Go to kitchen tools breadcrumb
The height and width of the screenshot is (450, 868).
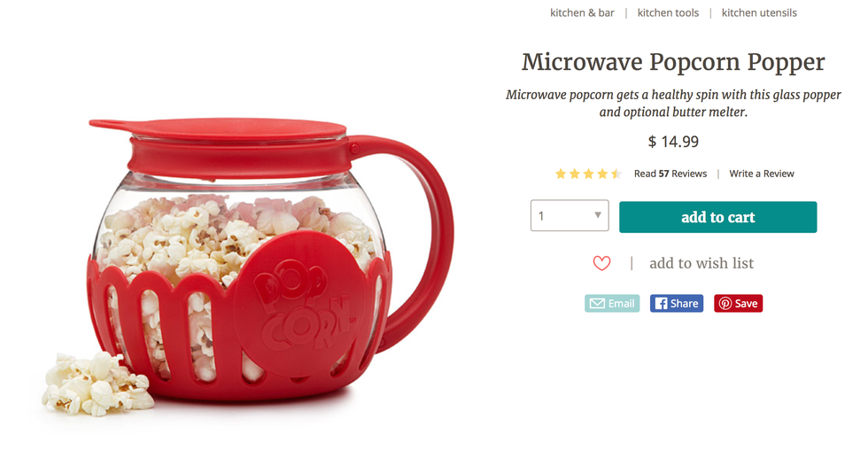tap(668, 12)
